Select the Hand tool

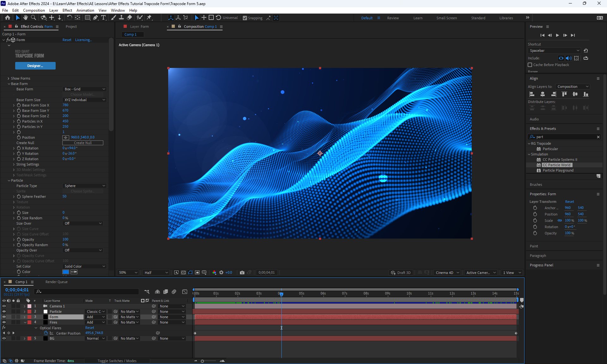26,18
